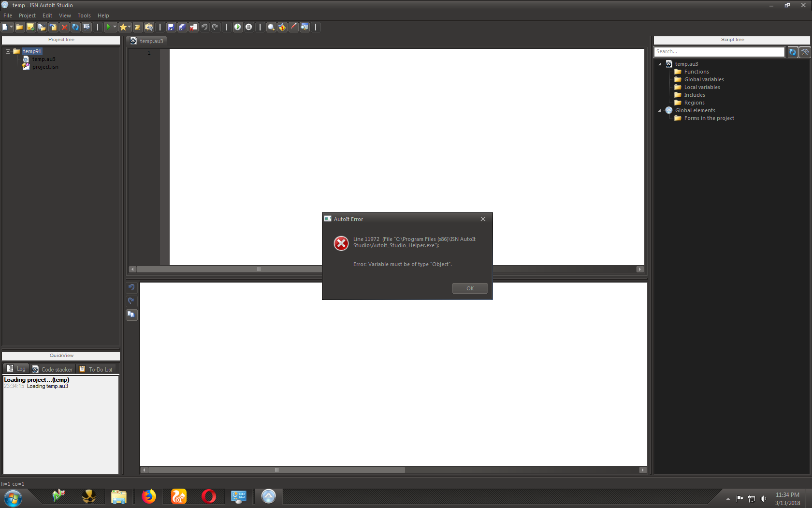The image size is (812, 508).
Task: Switch to the Log tab in QuickView
Action: point(16,369)
